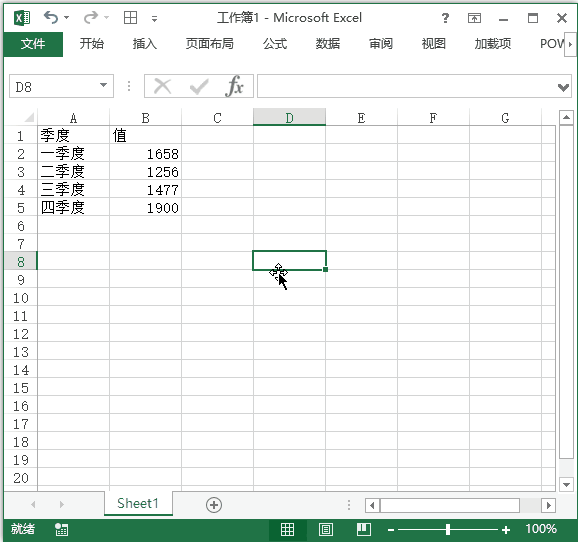Select row 8 header
The height and width of the screenshot is (542, 578).
21,262
